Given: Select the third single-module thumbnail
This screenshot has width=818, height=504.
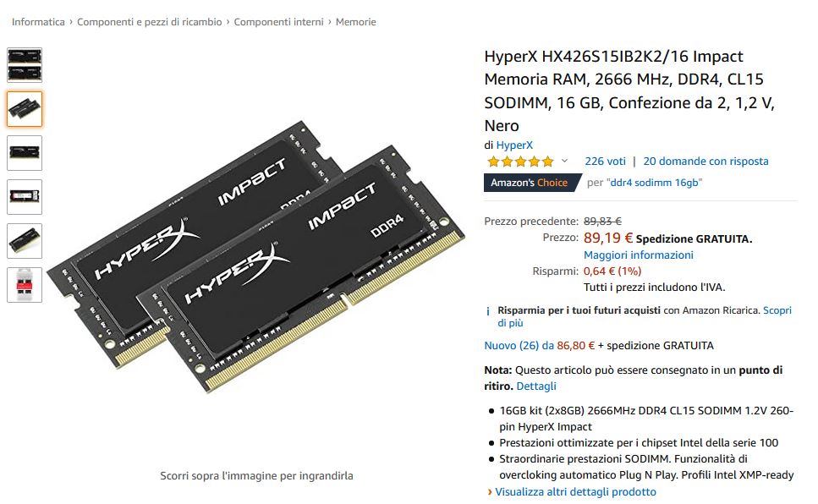Looking at the screenshot, I should [x=25, y=153].
